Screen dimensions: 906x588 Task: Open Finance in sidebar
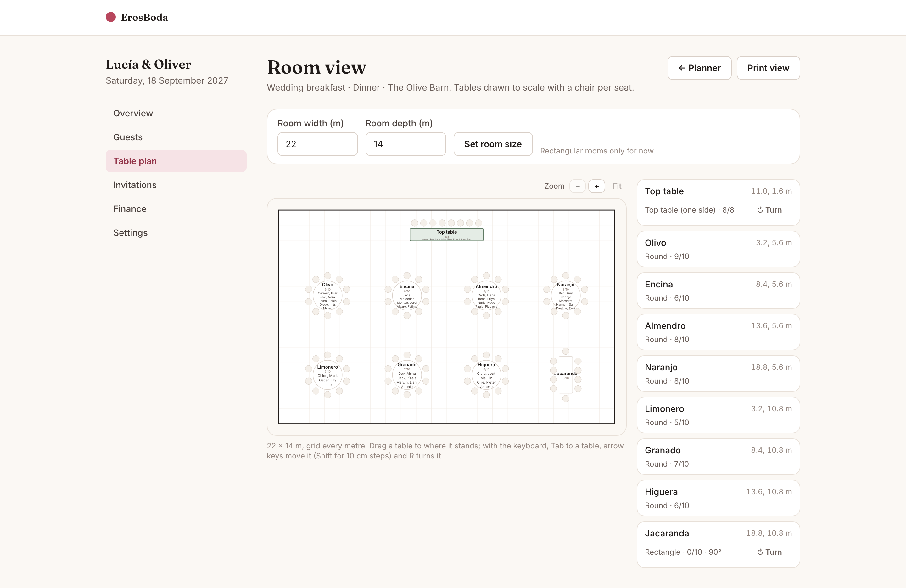pos(176,209)
